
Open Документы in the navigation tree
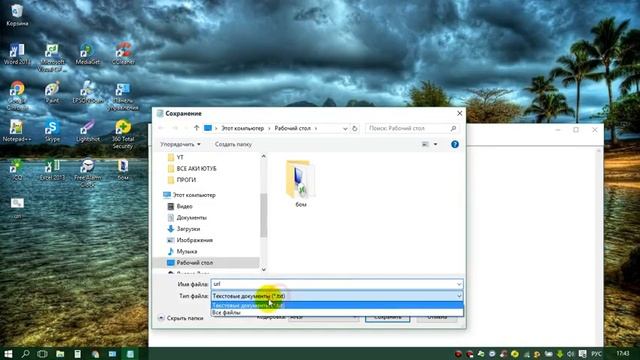[x=191, y=218]
